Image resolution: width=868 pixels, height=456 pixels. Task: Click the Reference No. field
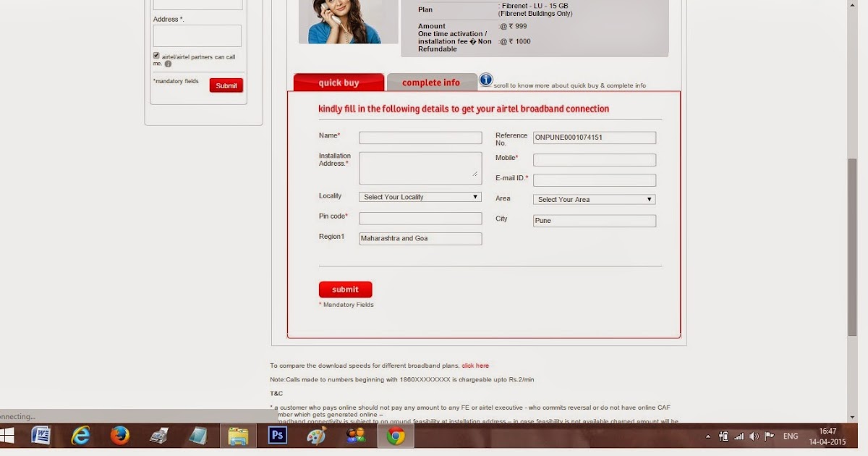point(595,138)
